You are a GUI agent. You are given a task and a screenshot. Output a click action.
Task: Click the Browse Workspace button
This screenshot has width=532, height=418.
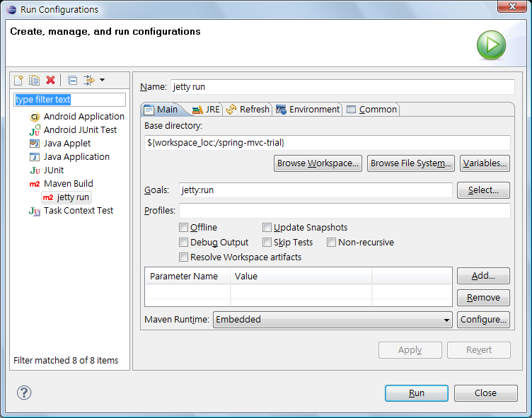(318, 163)
